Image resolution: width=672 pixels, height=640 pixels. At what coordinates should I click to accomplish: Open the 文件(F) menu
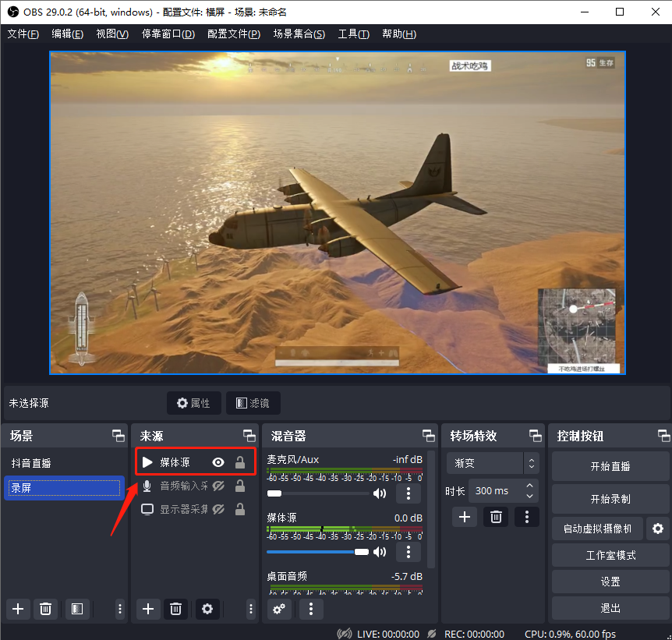(23, 34)
